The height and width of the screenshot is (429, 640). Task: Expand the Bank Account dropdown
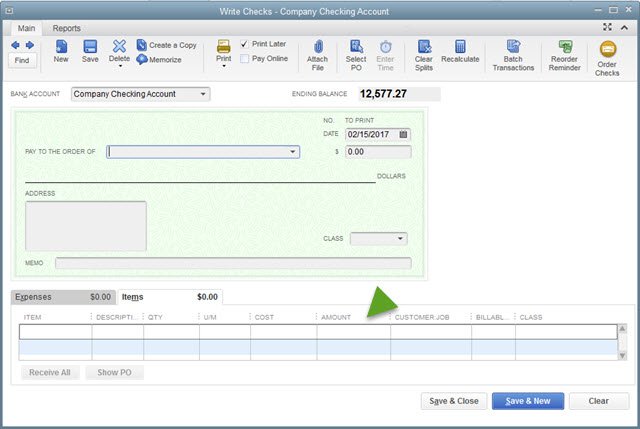204,94
